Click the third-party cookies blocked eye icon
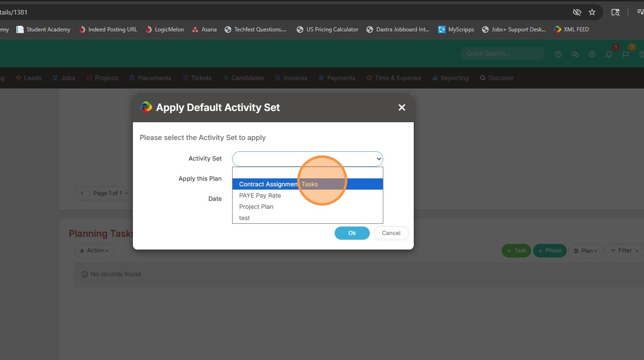 coord(577,12)
